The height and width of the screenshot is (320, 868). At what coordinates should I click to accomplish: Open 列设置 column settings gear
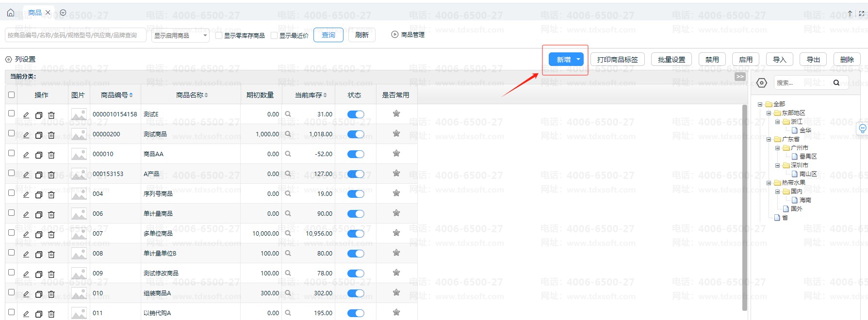coord(8,59)
